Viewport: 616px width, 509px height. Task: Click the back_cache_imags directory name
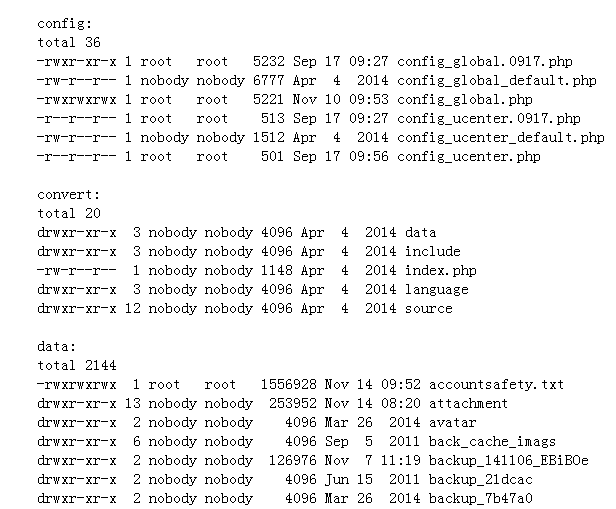(493, 442)
